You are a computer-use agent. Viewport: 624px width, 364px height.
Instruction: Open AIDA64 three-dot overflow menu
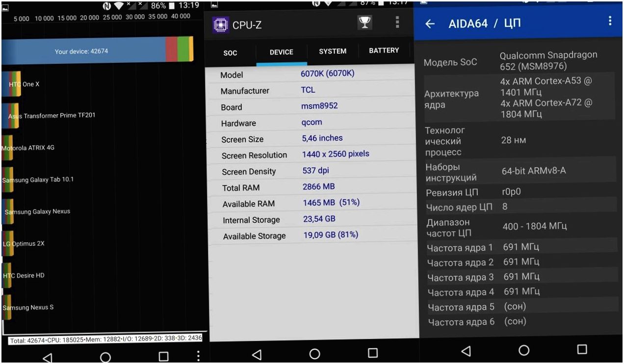point(610,21)
